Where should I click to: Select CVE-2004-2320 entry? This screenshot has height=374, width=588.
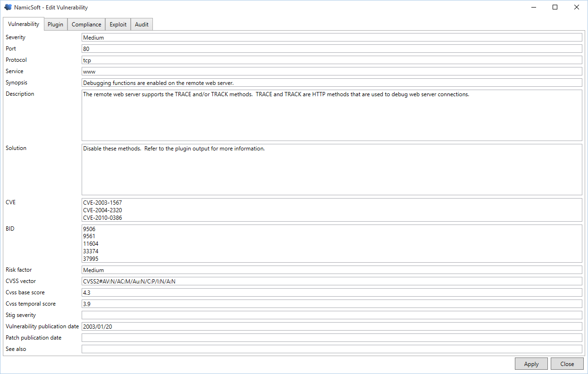pos(102,210)
